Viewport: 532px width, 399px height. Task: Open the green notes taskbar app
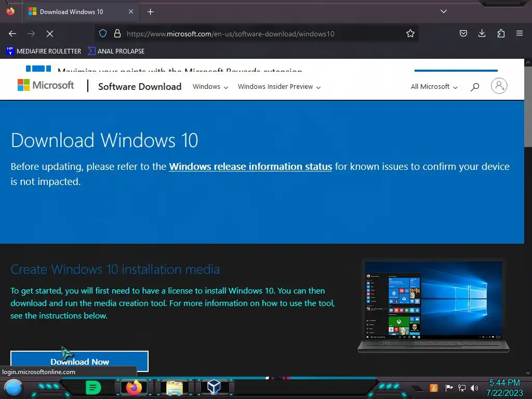(93, 388)
